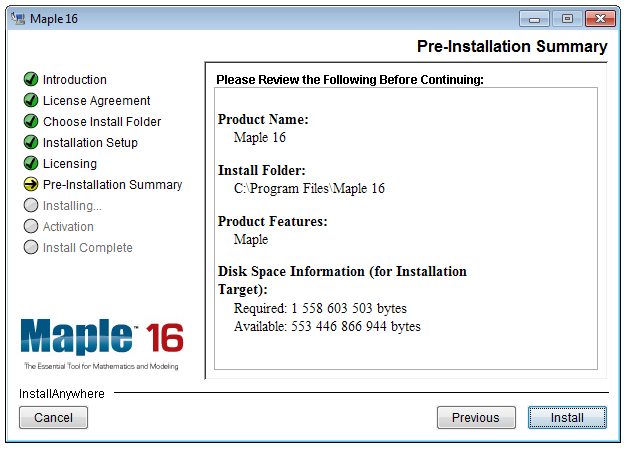Click the grey Activation step circle icon

coord(31,226)
